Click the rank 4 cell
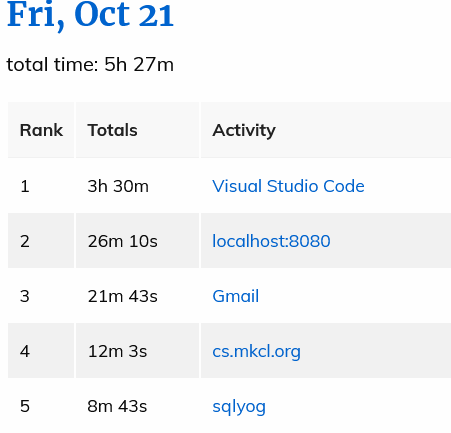The image size is (451, 433). (x=41, y=351)
